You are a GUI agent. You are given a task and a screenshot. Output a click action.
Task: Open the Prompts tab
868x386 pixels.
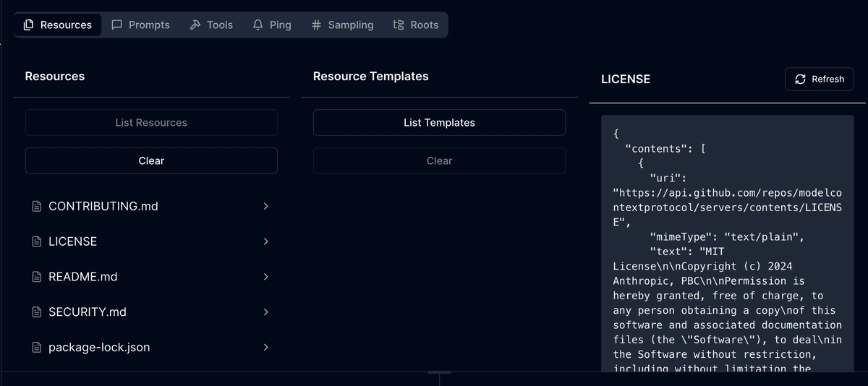141,25
